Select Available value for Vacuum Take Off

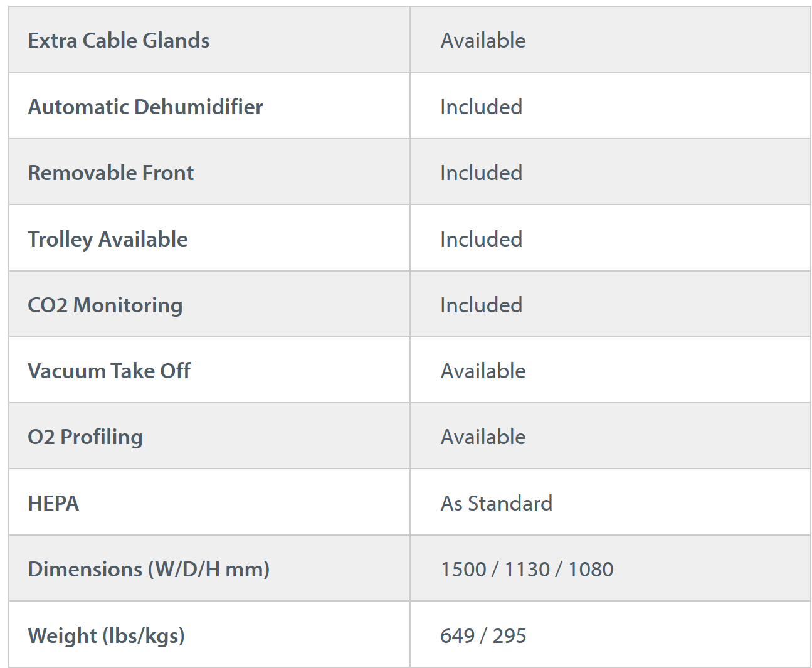(x=483, y=371)
